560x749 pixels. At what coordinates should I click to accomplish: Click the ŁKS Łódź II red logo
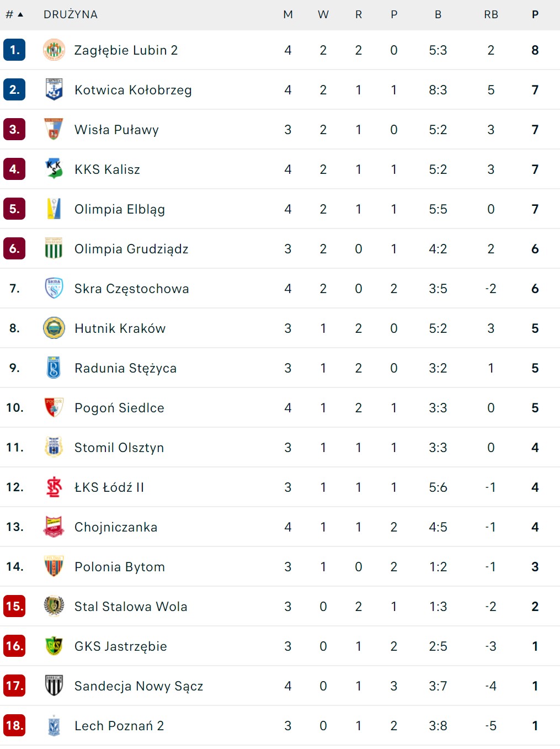point(54,487)
